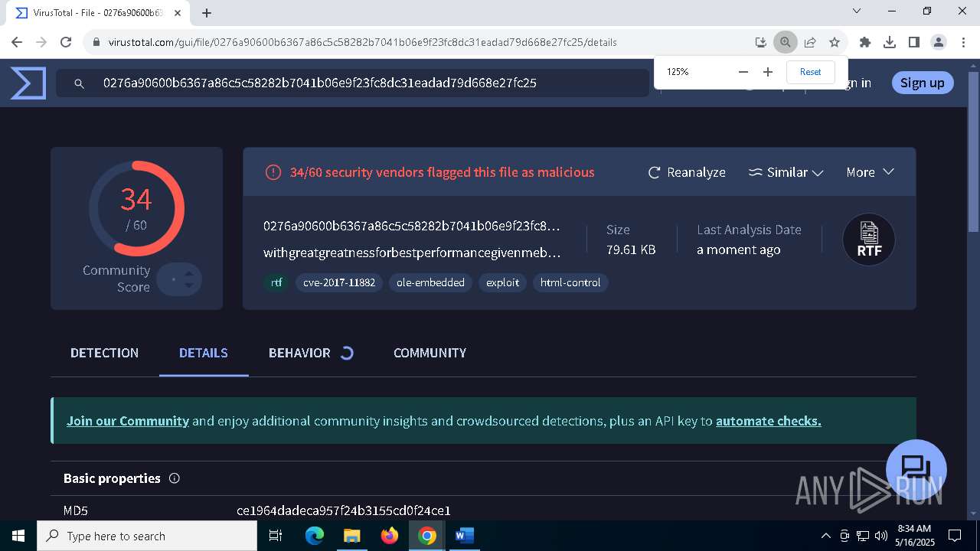Open the Extensions puzzle icon
The height and width of the screenshot is (551, 980).
[865, 42]
